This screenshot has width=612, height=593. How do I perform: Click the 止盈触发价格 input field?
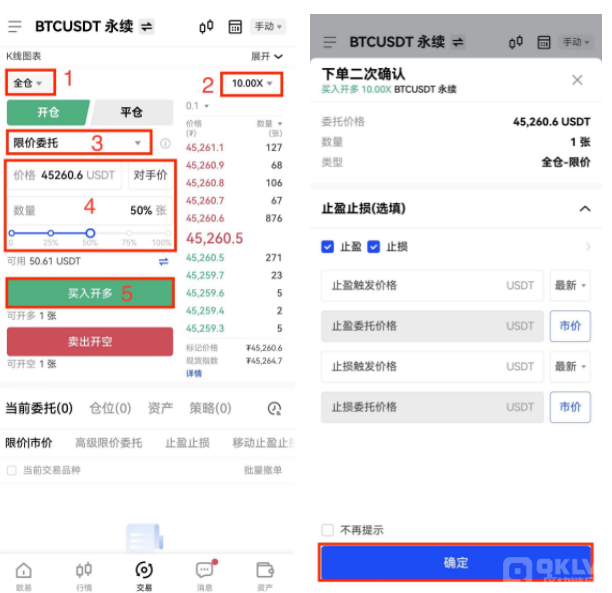click(431, 285)
